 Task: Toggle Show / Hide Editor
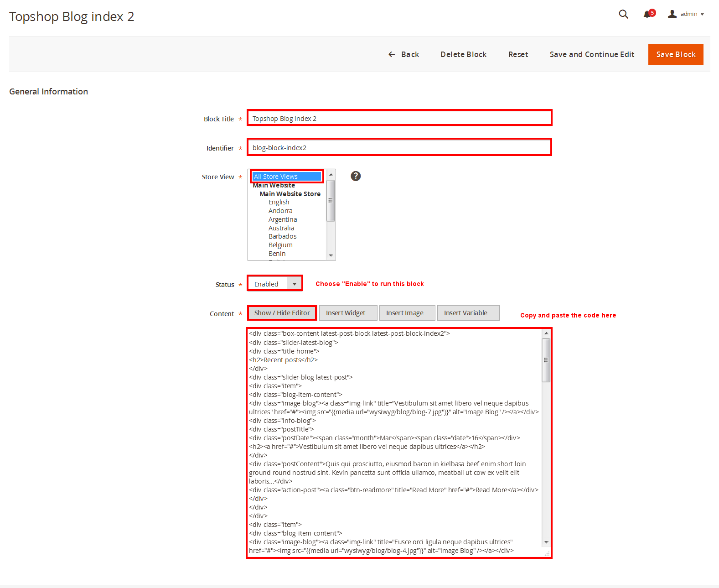click(x=282, y=313)
